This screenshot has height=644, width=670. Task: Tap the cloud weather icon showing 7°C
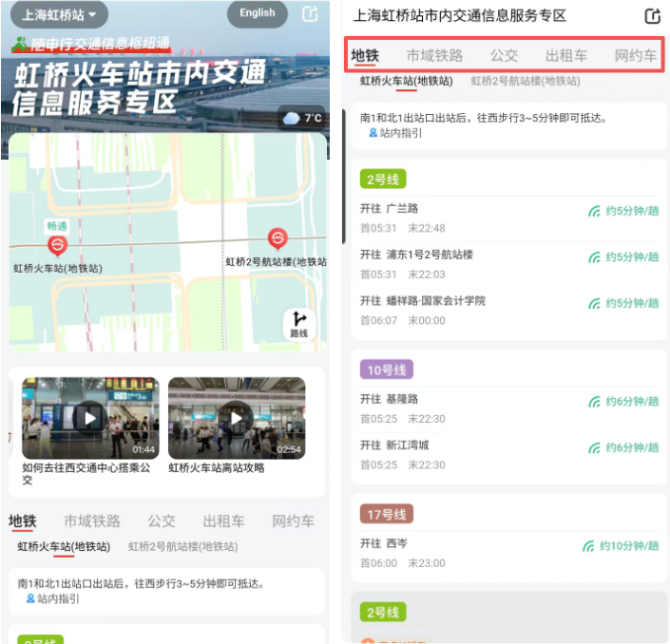click(x=290, y=119)
